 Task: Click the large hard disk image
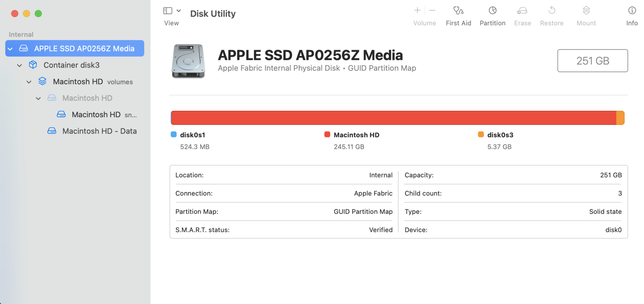pyautogui.click(x=188, y=61)
